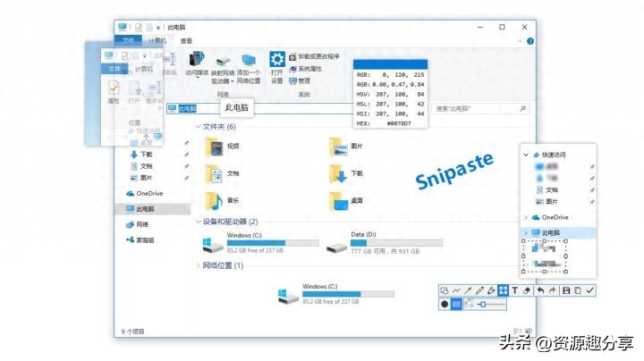Screen dimensions: 644x361
Task: Click the undo arrow in Snipaste toolbar
Action: (540, 290)
